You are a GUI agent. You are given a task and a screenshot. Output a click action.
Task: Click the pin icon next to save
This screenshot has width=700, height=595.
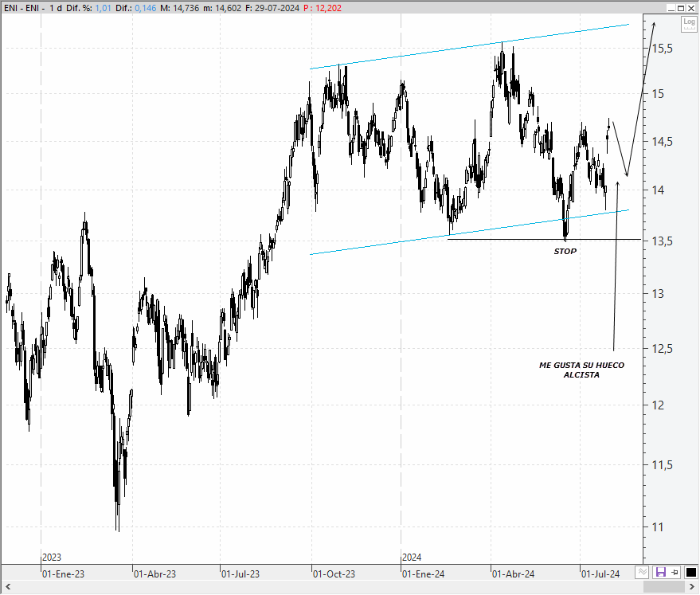click(675, 572)
